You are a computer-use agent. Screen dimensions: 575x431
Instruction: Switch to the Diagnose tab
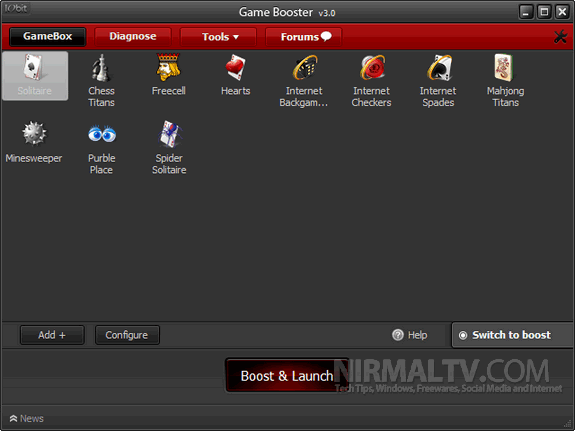point(133,36)
